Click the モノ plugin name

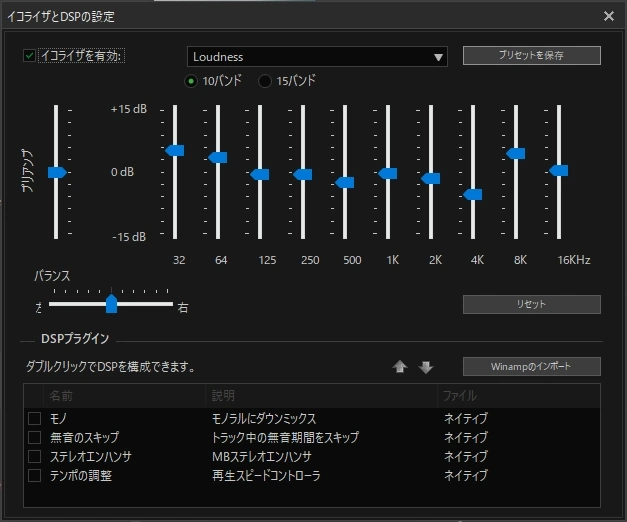click(58, 418)
